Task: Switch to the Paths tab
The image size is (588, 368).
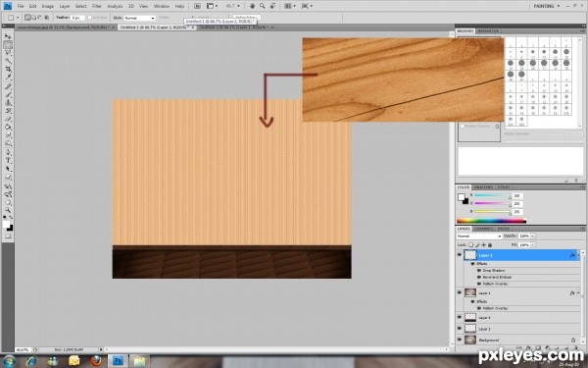Action: tap(504, 229)
